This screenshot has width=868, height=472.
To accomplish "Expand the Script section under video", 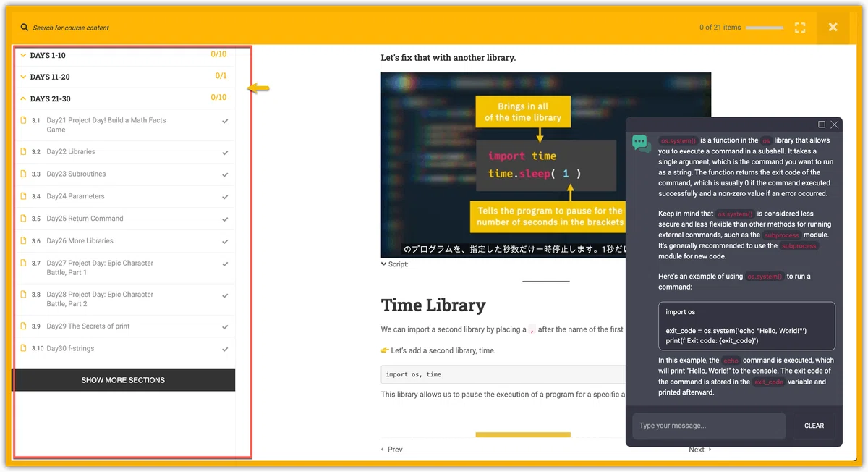I will coord(395,264).
